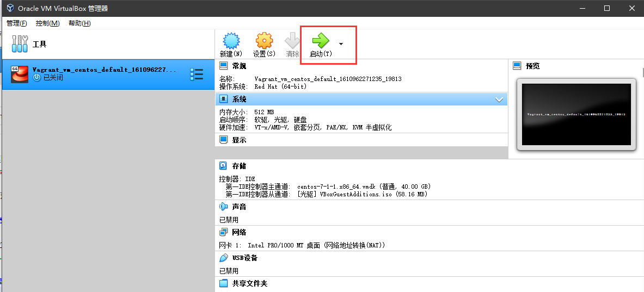Open the 帮助(H) menu
Image resolution: width=644 pixels, height=292 pixels.
tap(79, 23)
